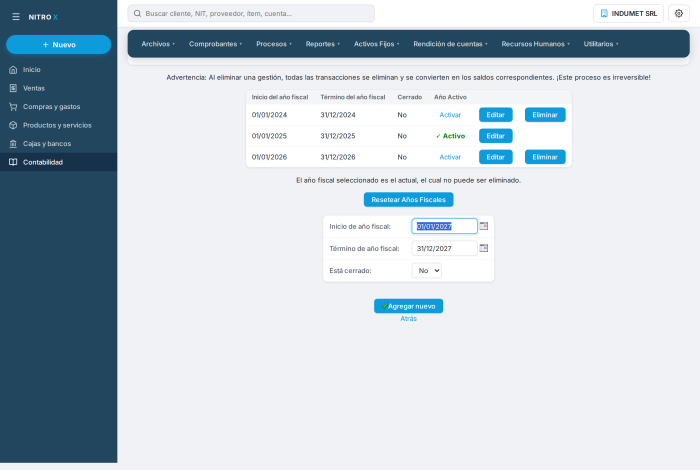Open calendar picker for Término de año fiscal
The height and width of the screenshot is (470, 700).
[483, 248]
